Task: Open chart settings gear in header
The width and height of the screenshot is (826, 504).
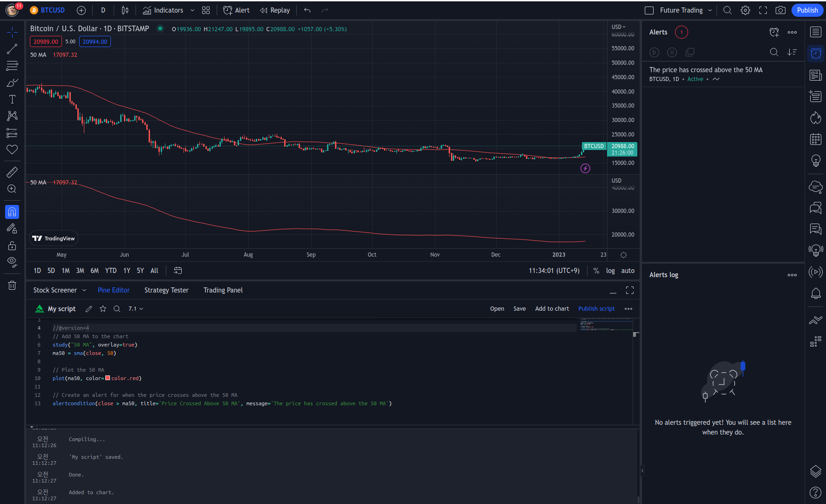Action: pos(745,10)
